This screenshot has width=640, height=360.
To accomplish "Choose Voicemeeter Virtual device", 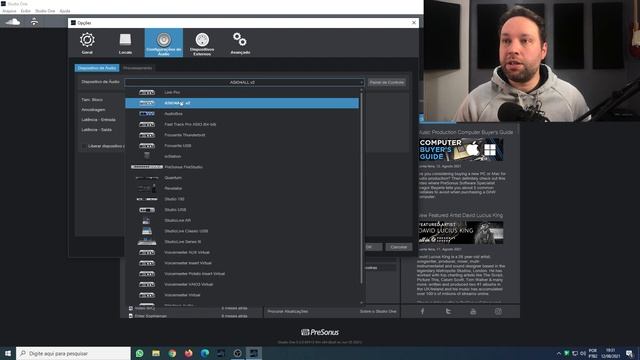I will pos(242,295).
